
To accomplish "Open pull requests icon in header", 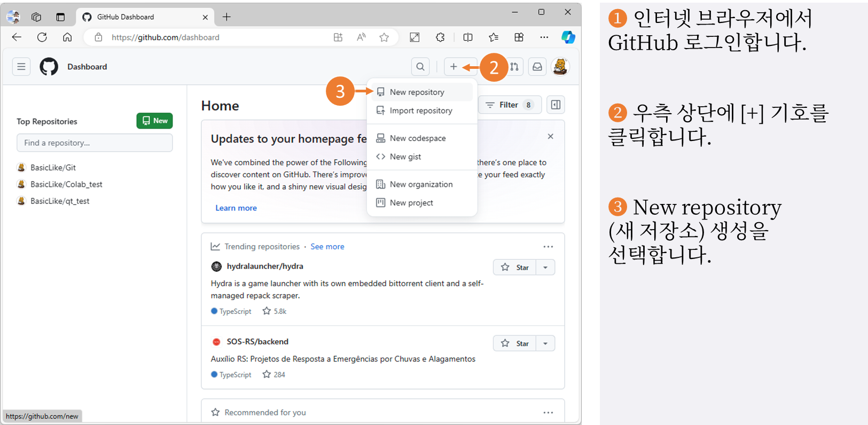I will pyautogui.click(x=514, y=67).
